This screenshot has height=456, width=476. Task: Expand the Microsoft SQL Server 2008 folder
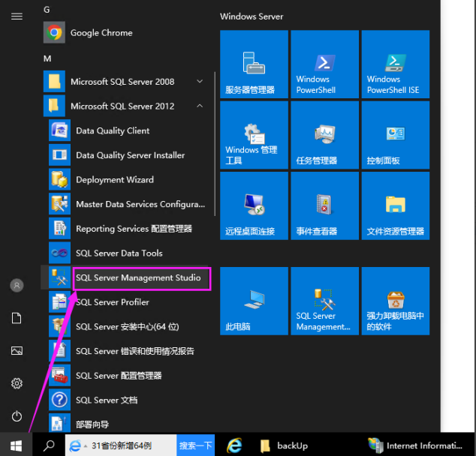click(122, 82)
